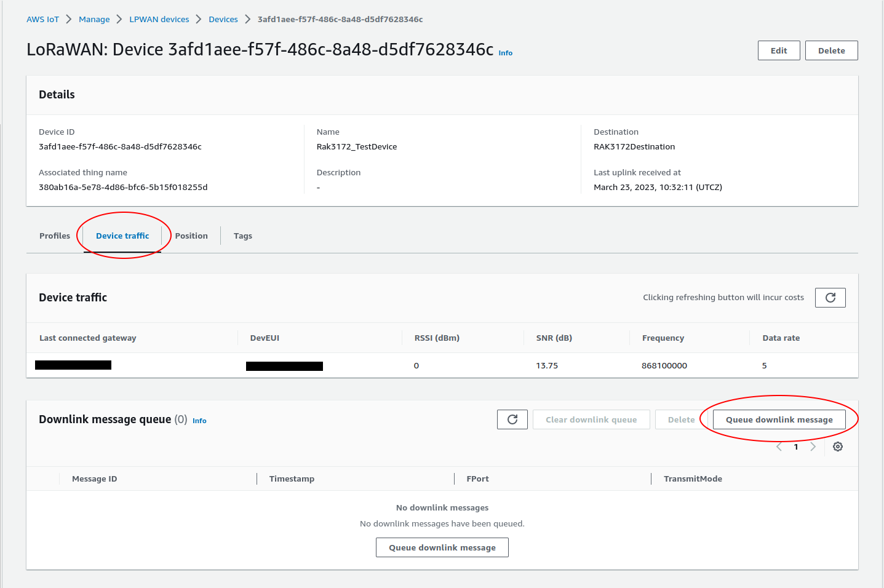The height and width of the screenshot is (588, 884).
Task: Click the Delete device button
Action: 832,50
